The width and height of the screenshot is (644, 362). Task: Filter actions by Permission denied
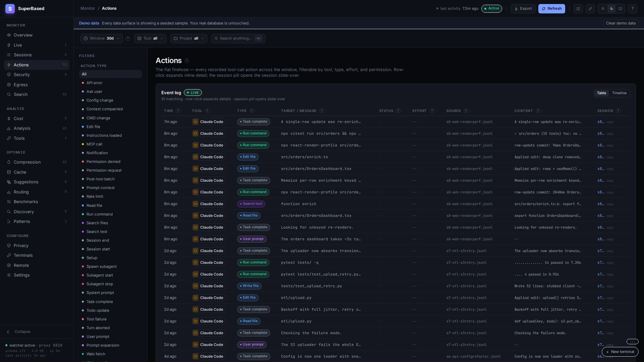click(110, 162)
